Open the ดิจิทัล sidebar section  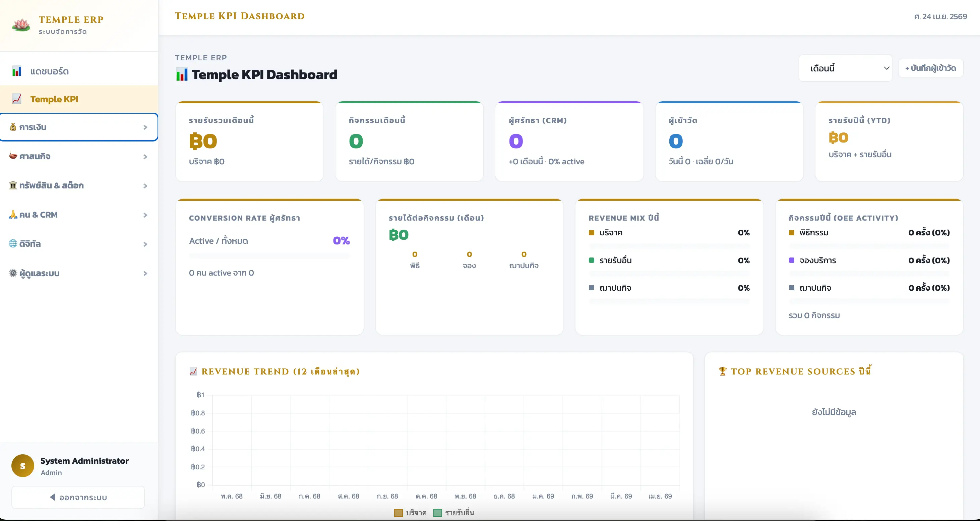pos(79,244)
